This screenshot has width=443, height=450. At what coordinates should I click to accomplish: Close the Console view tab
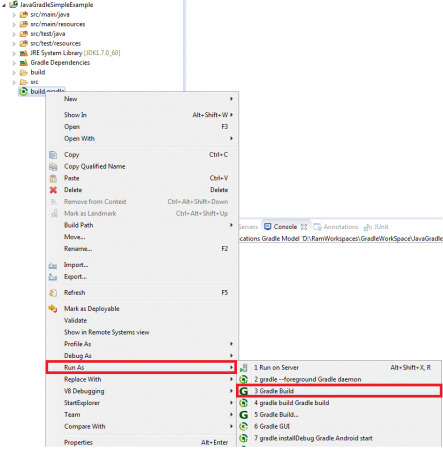304,227
